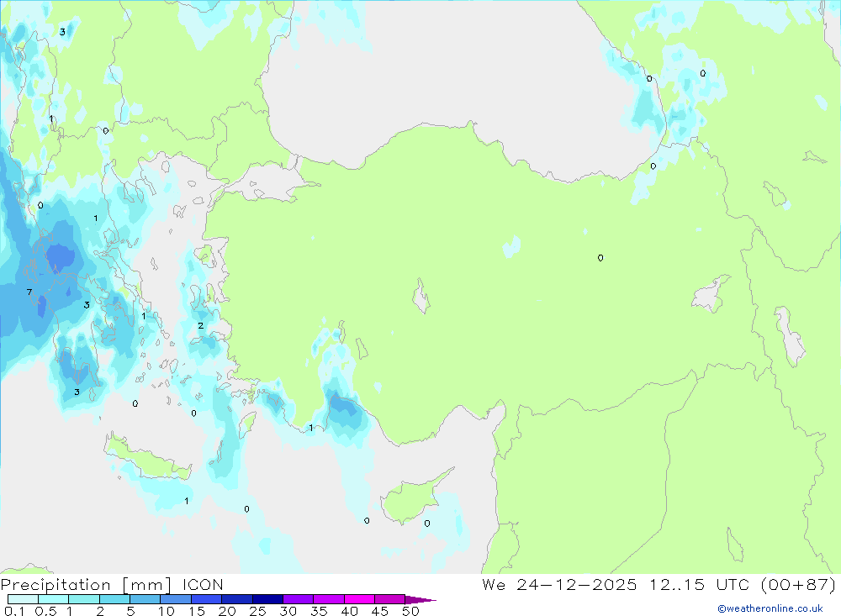Screen dimensions: 841x616
Task: Click the '0.5' legend scale label
Action: (45, 611)
